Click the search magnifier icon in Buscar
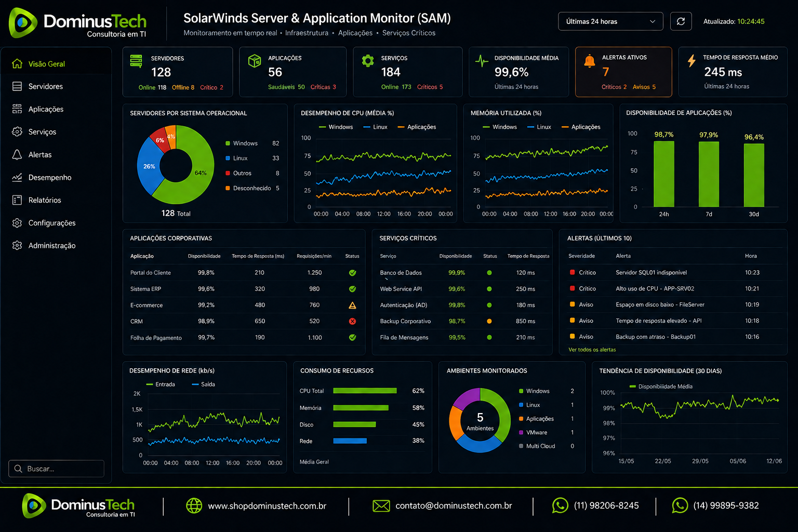This screenshot has width=798, height=532. tap(18, 469)
